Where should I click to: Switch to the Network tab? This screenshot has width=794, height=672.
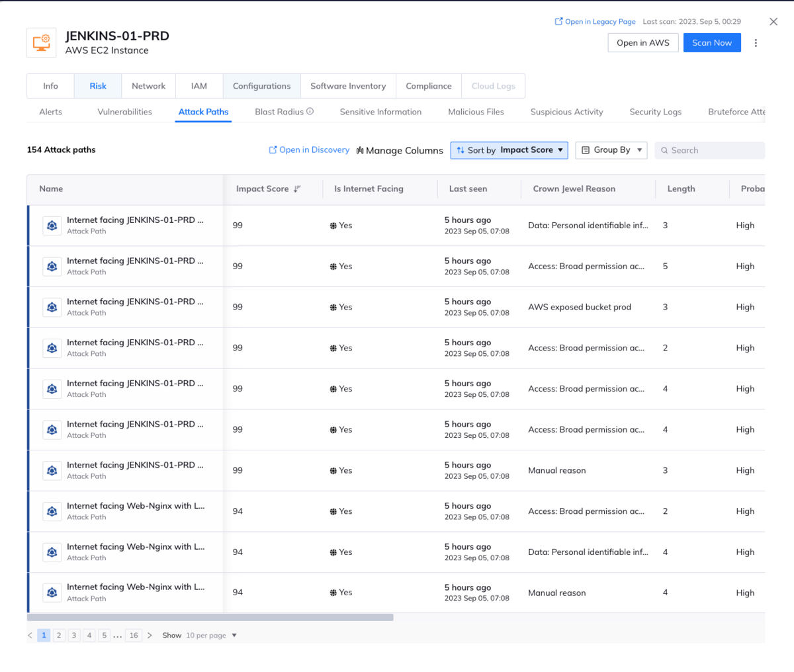pos(148,86)
